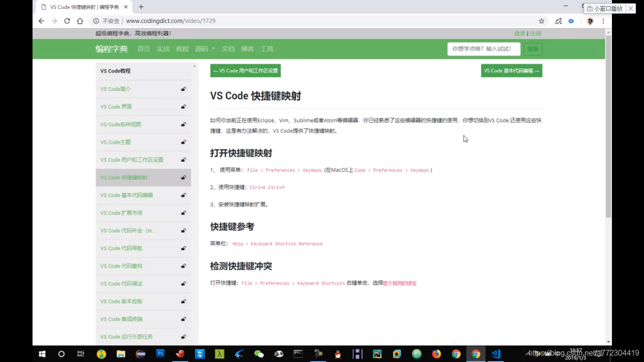Open the 工具 nav item

click(x=267, y=49)
